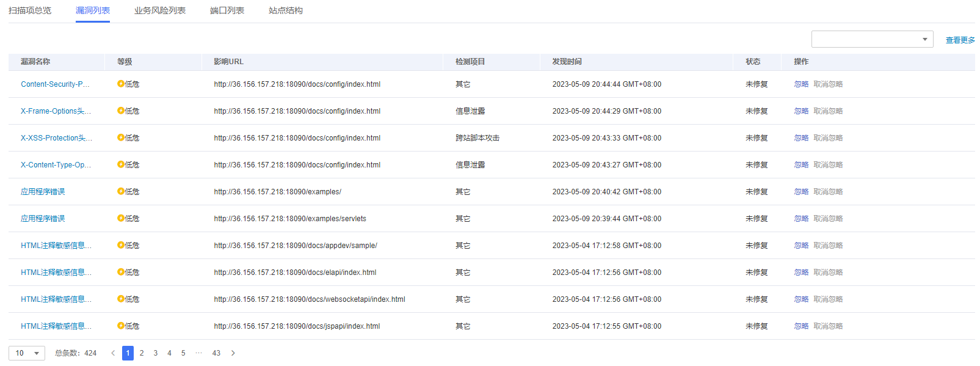
Task: Click low-risk icon in Content-Security-P row
Action: (121, 84)
